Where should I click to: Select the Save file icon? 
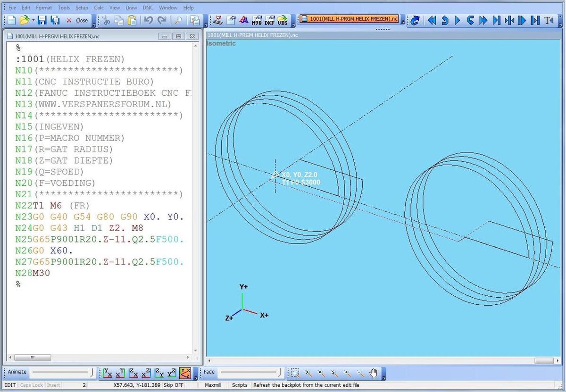click(42, 20)
